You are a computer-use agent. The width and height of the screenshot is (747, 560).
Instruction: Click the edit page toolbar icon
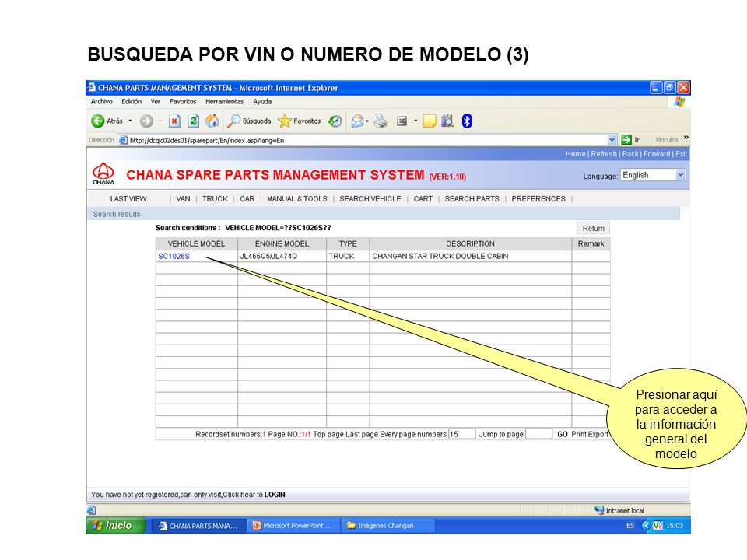pos(402,121)
